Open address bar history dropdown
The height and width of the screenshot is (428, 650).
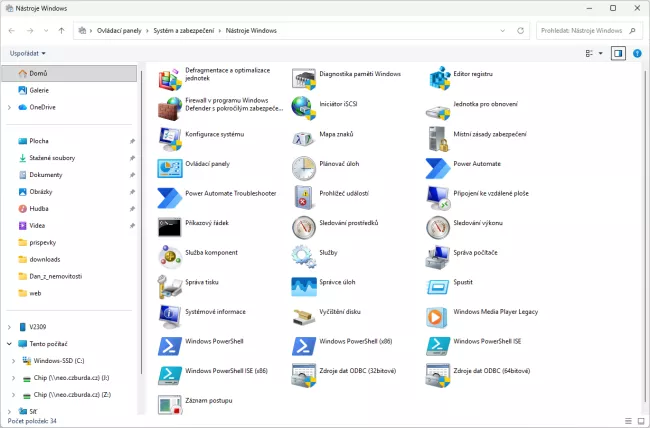coord(502,31)
